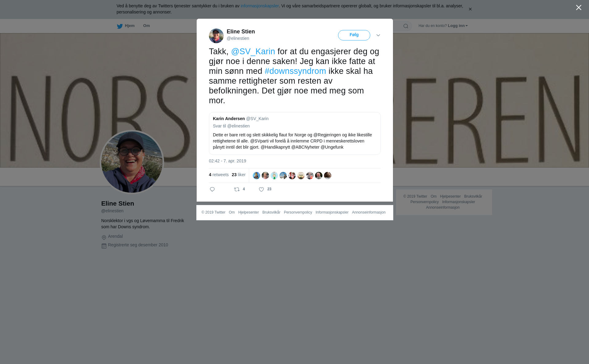This screenshot has width=589, height=364.
Task: Open the #downssyndrom hashtag link
Action: [x=295, y=71]
